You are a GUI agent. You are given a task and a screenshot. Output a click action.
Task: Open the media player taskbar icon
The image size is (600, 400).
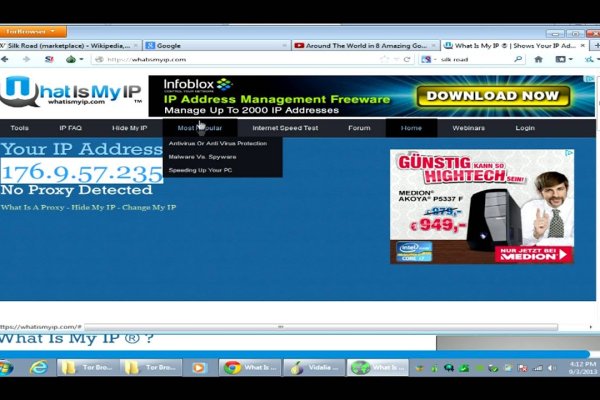tap(198, 367)
